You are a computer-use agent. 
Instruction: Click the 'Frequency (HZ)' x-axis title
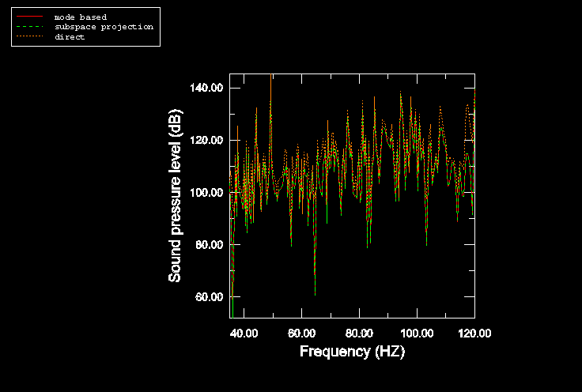tap(352, 352)
